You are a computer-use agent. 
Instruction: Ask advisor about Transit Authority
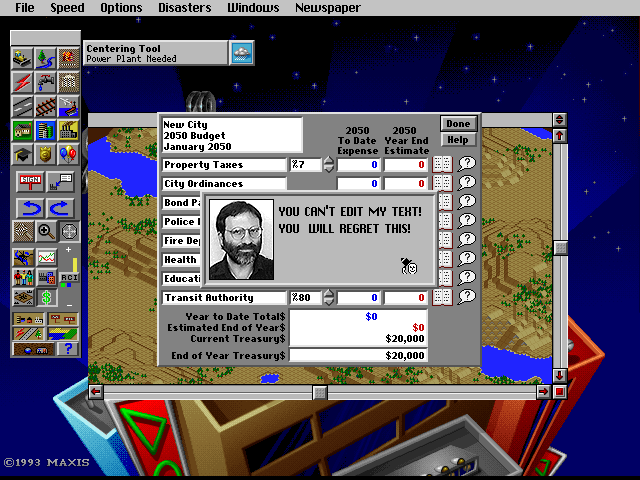467,297
